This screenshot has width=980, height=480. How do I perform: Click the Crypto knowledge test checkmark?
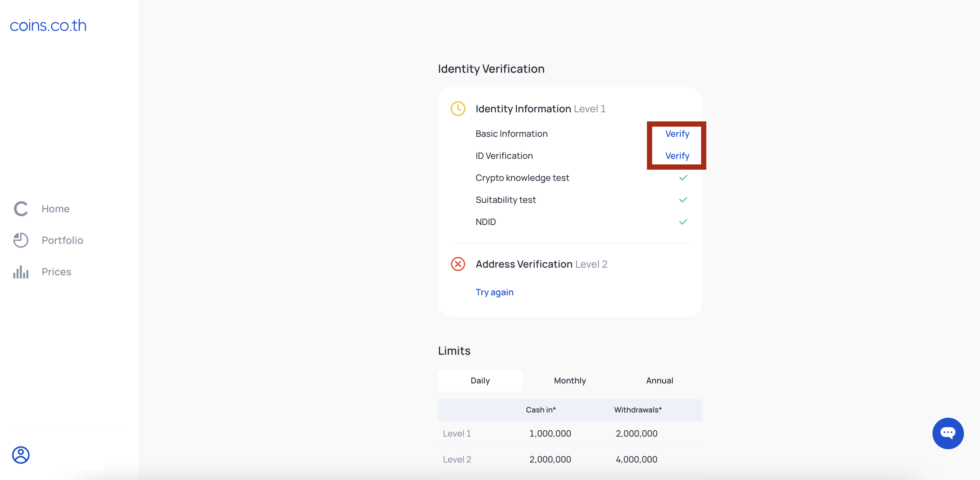pos(683,177)
